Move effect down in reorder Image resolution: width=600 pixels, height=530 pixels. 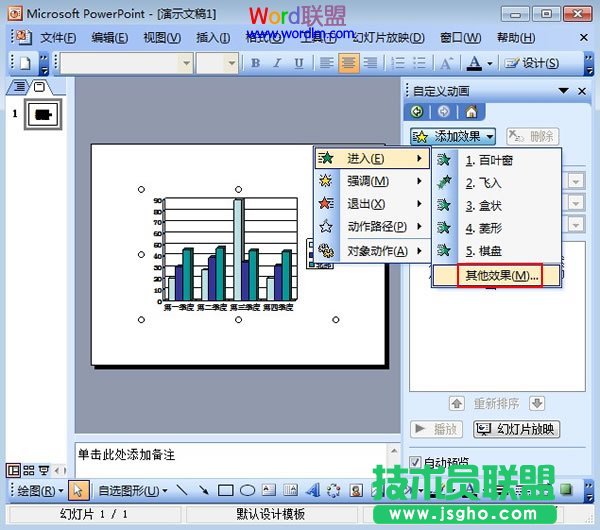tap(537, 403)
